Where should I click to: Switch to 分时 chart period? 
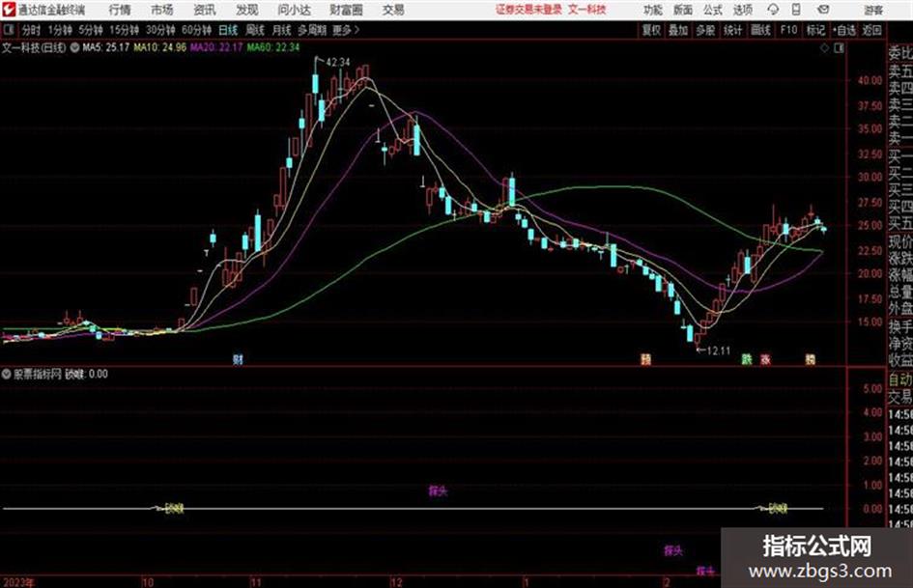click(32, 30)
